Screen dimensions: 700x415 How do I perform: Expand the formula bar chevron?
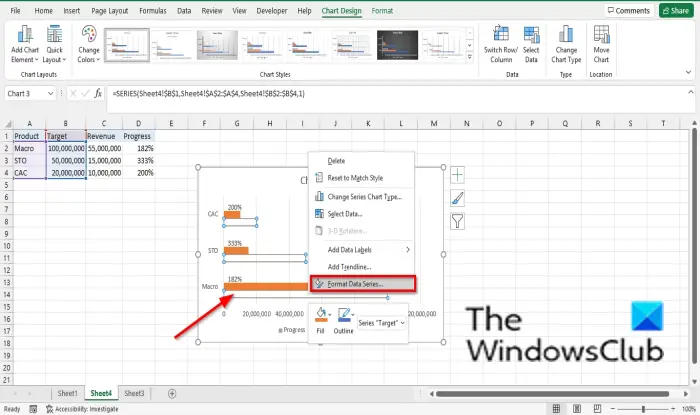[x=691, y=92]
